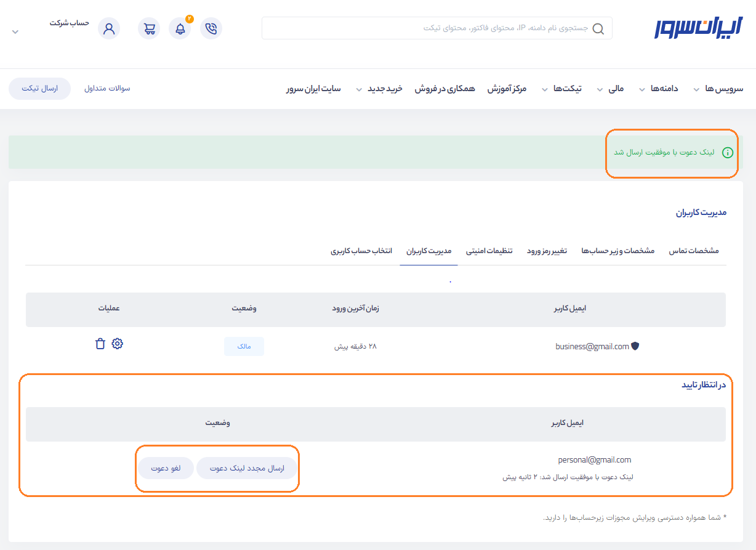Screen dimensions: 756x550
Task: Click the user profile avatar icon
Action: point(109,28)
